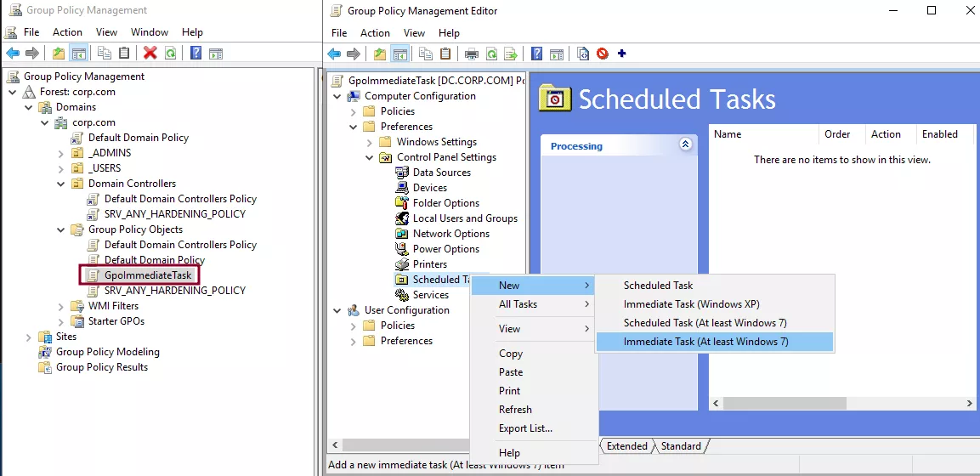Expand the WMI Filters node

[60, 306]
